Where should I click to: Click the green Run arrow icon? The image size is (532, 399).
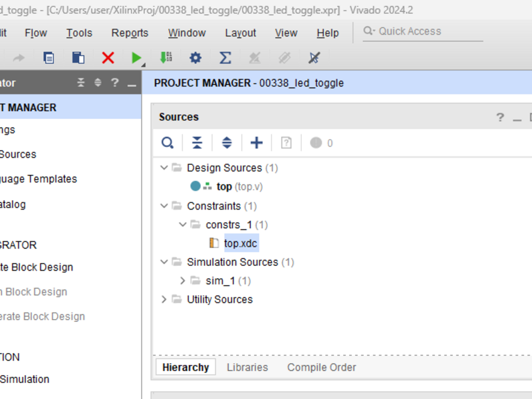[136, 58]
